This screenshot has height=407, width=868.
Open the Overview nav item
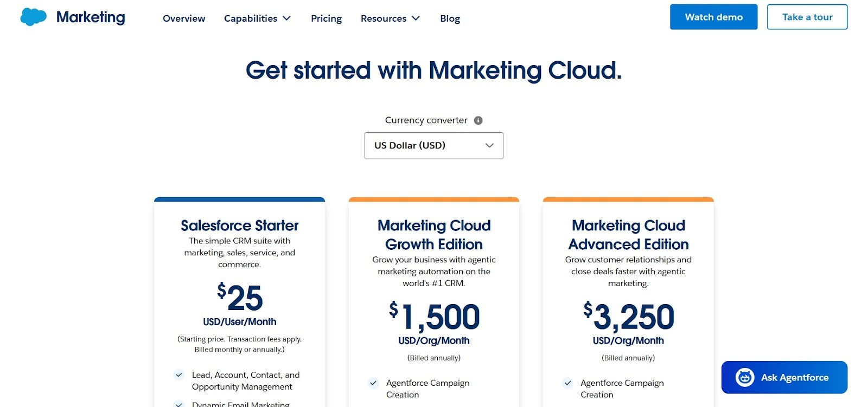[184, 18]
